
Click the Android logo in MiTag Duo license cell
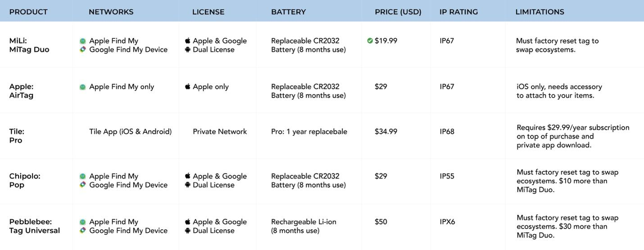tap(188, 49)
